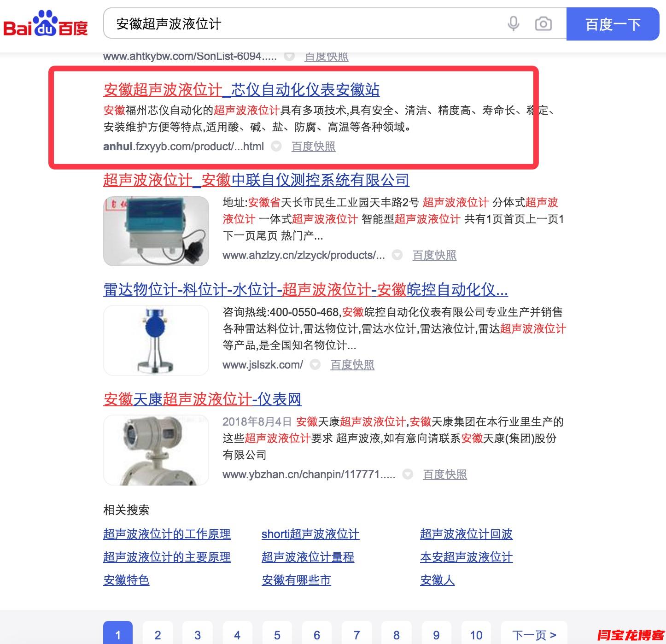Click the Baidu logo
666x644 pixels.
(46, 23)
